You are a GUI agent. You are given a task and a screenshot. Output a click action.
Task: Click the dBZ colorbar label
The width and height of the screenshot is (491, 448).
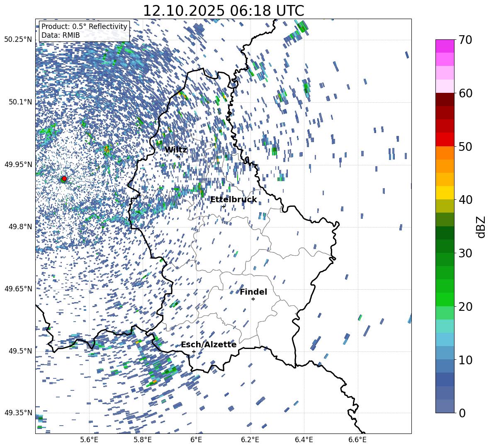click(481, 227)
